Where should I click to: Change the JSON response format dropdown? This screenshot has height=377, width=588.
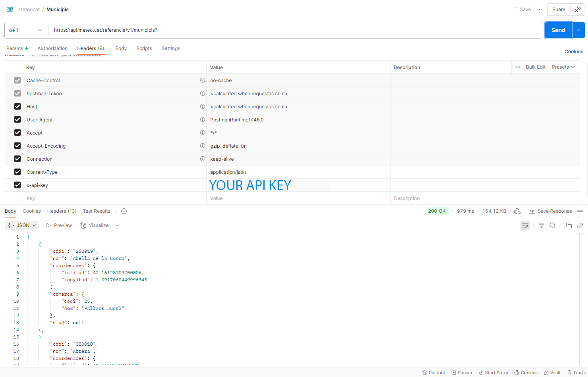point(22,225)
